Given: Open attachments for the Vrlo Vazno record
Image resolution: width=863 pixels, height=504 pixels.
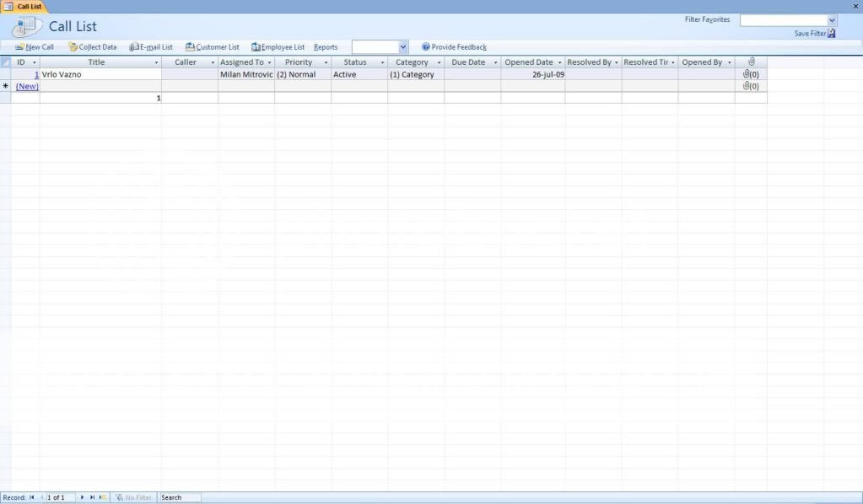Looking at the screenshot, I should pos(752,74).
